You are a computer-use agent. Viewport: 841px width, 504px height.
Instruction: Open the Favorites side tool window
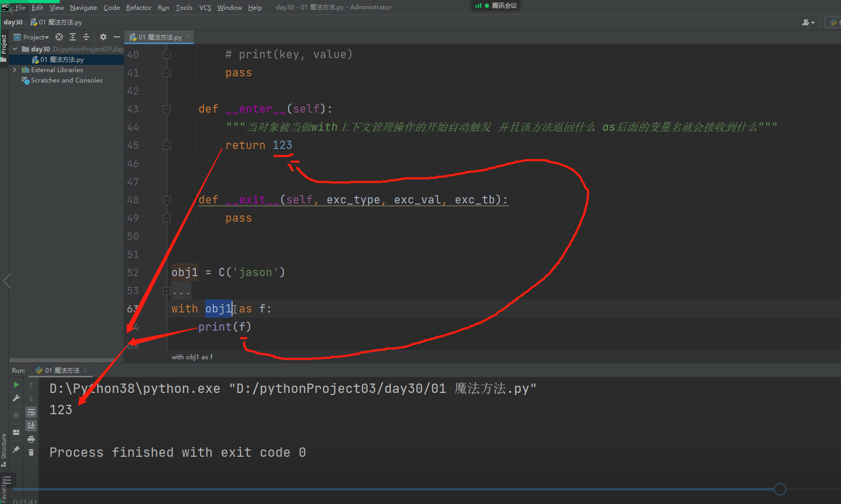pyautogui.click(x=4, y=491)
